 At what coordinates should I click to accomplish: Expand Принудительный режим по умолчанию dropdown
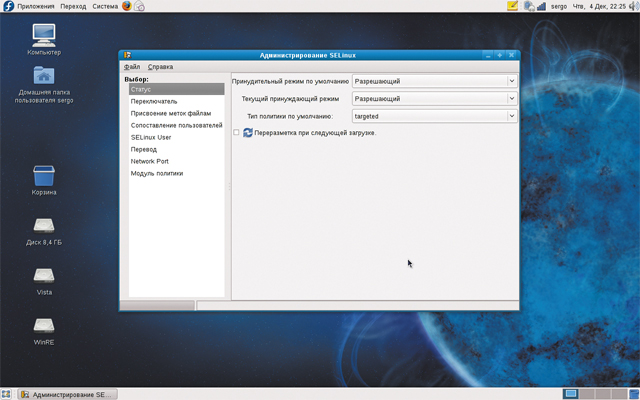pyautogui.click(x=435, y=81)
